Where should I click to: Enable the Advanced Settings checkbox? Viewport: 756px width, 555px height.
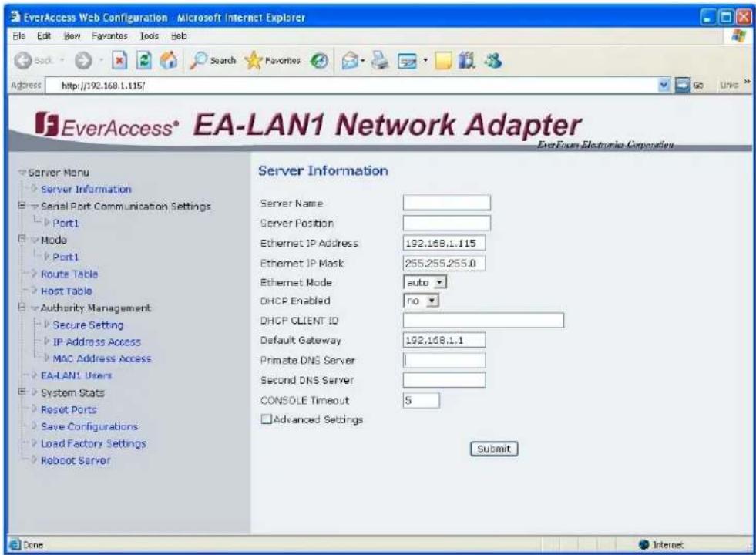pyautogui.click(x=266, y=419)
